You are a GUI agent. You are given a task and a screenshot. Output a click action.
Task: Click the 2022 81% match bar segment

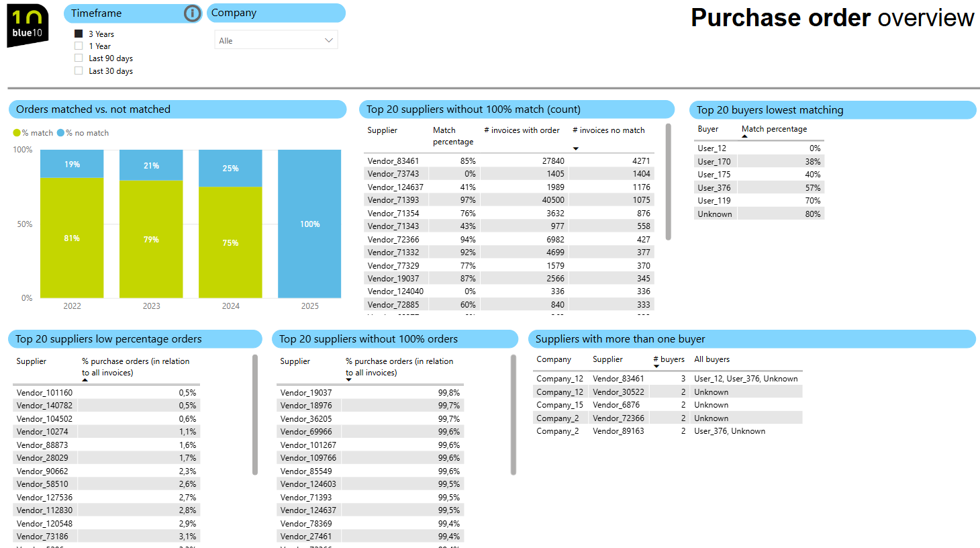point(72,238)
